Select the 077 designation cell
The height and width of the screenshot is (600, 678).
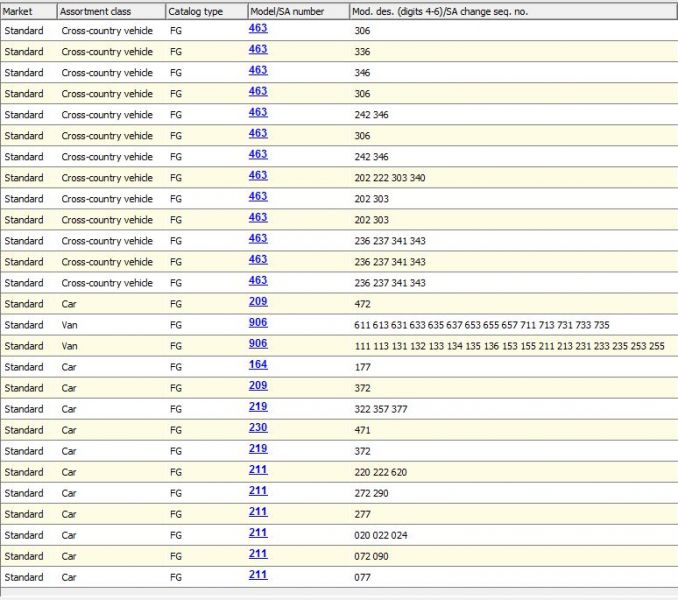pyautogui.click(x=362, y=578)
